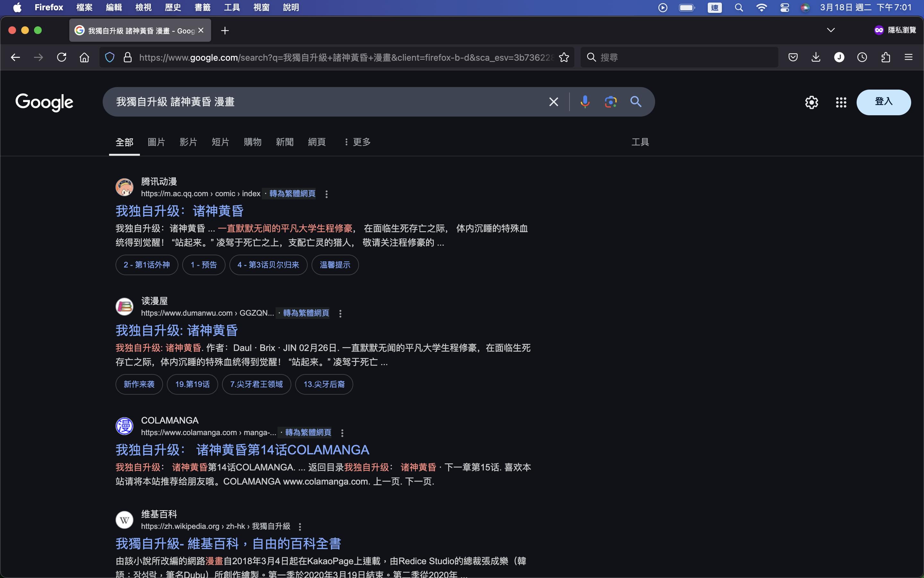Open the downloads panel

816,57
